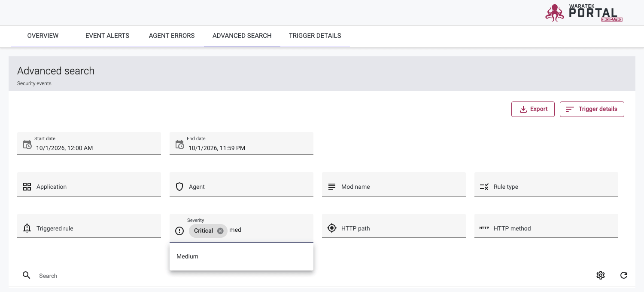Open the Trigger details button
Screen dimensions: 644x292
click(592, 109)
